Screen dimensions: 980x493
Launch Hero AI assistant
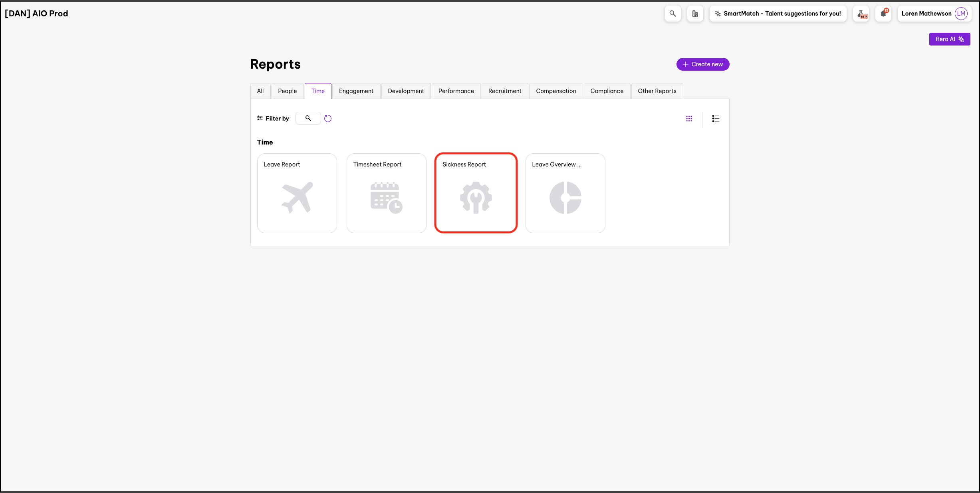(x=949, y=39)
